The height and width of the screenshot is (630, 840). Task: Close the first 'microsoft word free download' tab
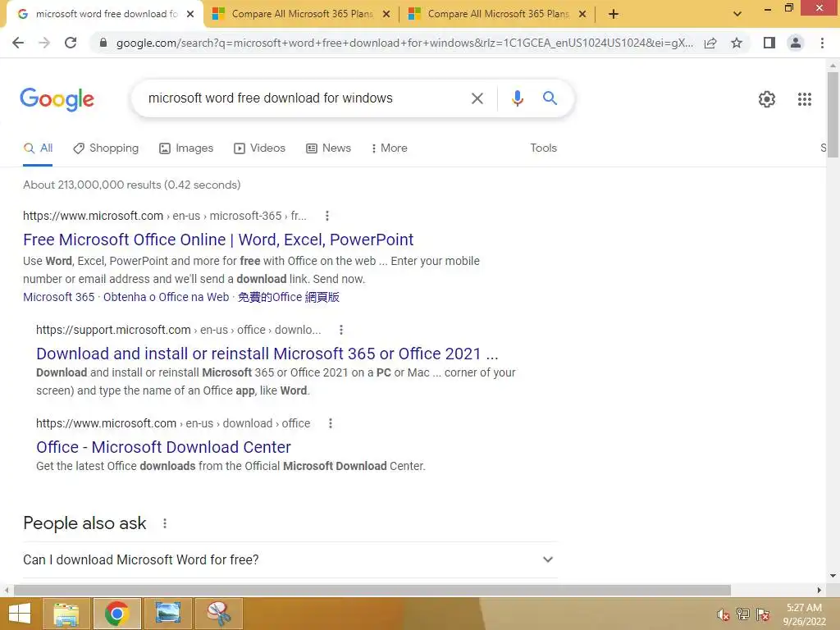(190, 14)
